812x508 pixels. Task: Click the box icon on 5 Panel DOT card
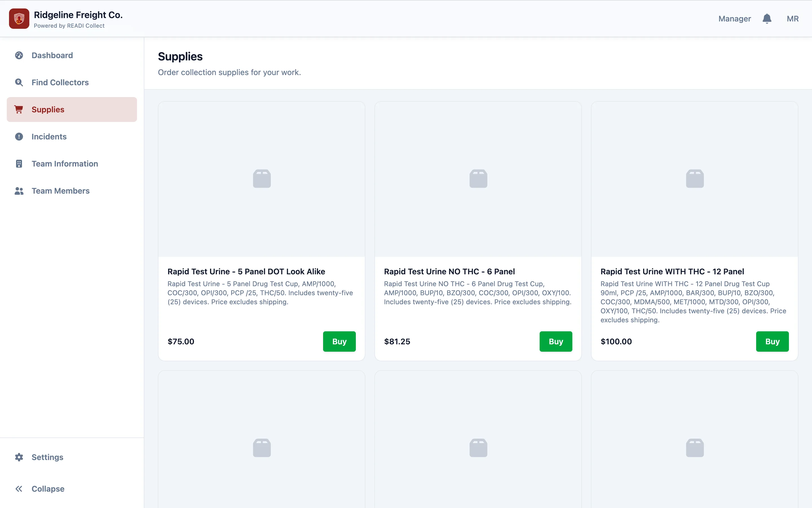pos(262,179)
